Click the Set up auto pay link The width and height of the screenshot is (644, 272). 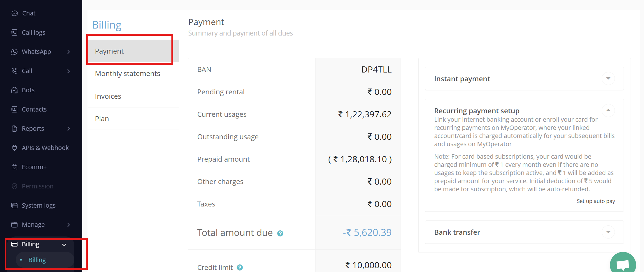pos(596,201)
